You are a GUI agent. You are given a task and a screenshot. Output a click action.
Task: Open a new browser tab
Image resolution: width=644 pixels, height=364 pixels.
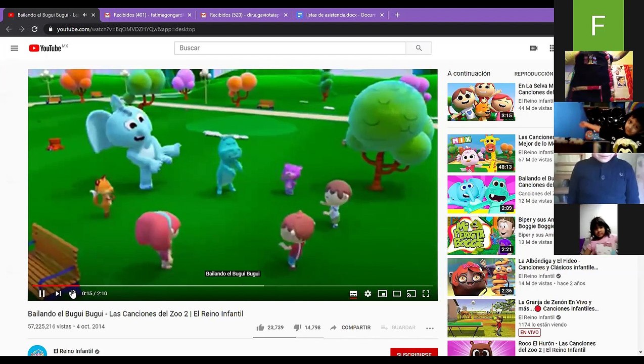pos(397,15)
